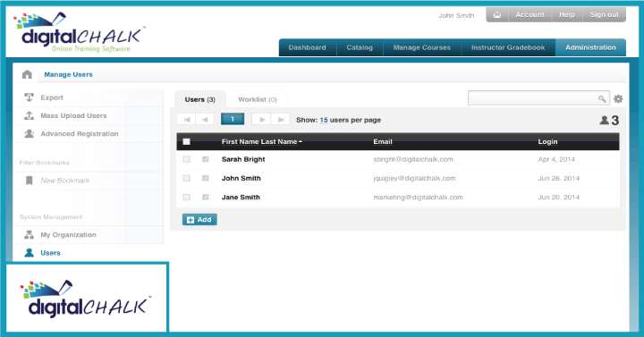Click the Add user button
Viewport: 644px width, 337px height.
(199, 220)
